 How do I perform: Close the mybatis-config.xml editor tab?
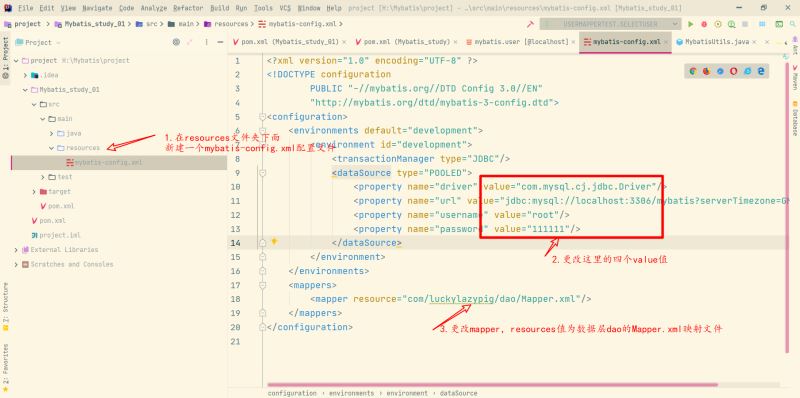pyautogui.click(x=665, y=42)
